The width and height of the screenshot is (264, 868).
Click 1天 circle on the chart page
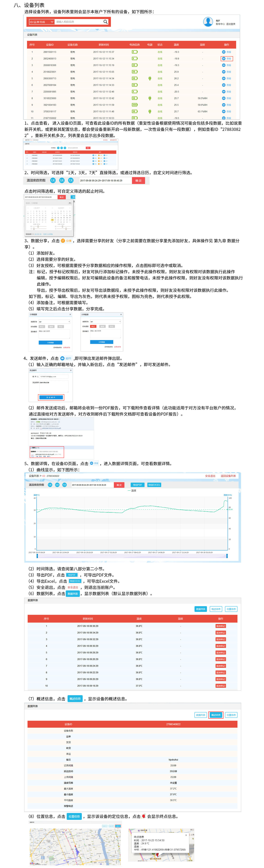coord(50,485)
